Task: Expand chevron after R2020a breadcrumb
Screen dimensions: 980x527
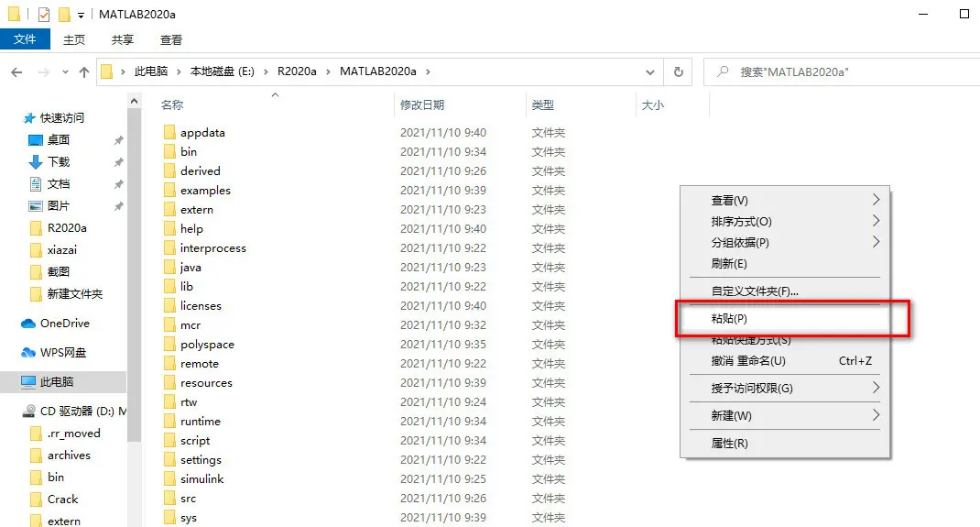Action: point(328,71)
